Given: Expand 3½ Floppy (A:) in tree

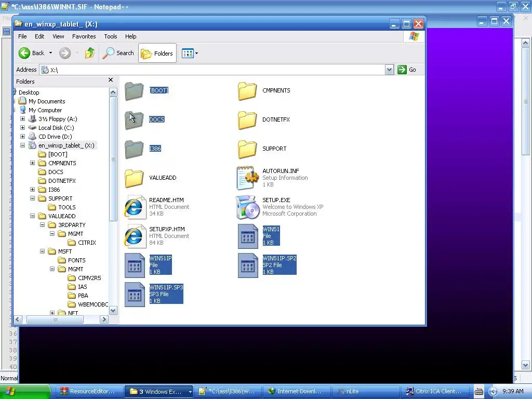Looking at the screenshot, I should [x=23, y=119].
